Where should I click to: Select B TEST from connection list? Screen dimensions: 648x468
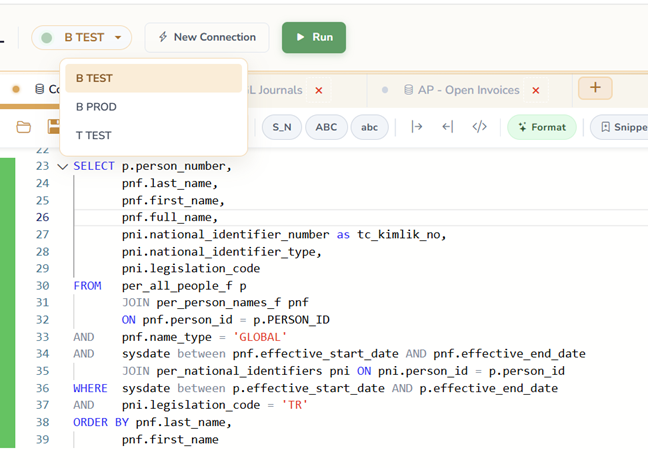(x=153, y=78)
